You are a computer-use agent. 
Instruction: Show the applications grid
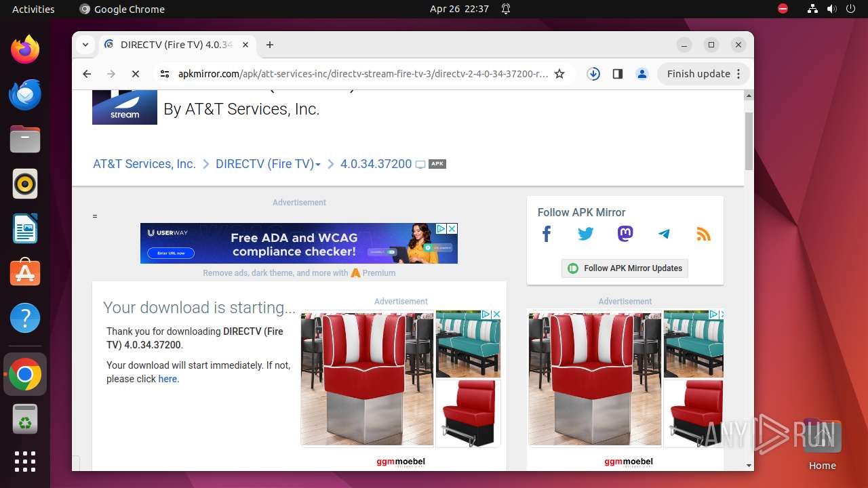(25, 462)
